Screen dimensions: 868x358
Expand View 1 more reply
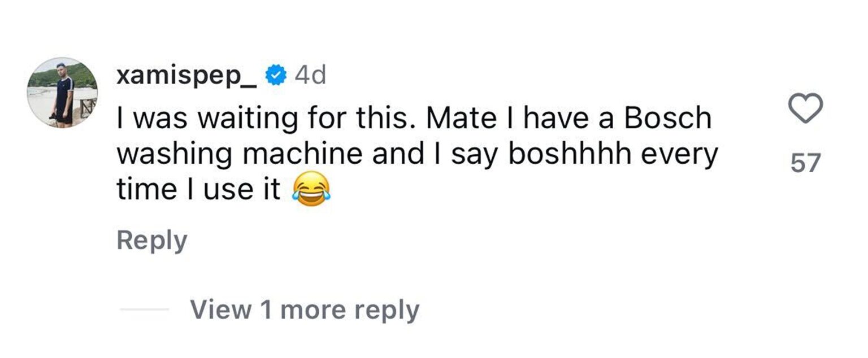(305, 309)
